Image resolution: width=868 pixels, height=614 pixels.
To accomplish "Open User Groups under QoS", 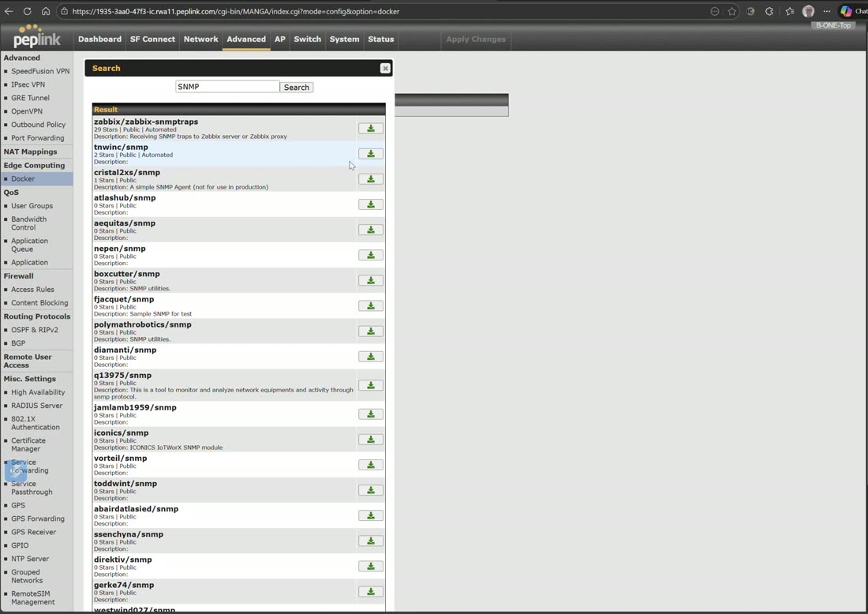I will point(32,206).
